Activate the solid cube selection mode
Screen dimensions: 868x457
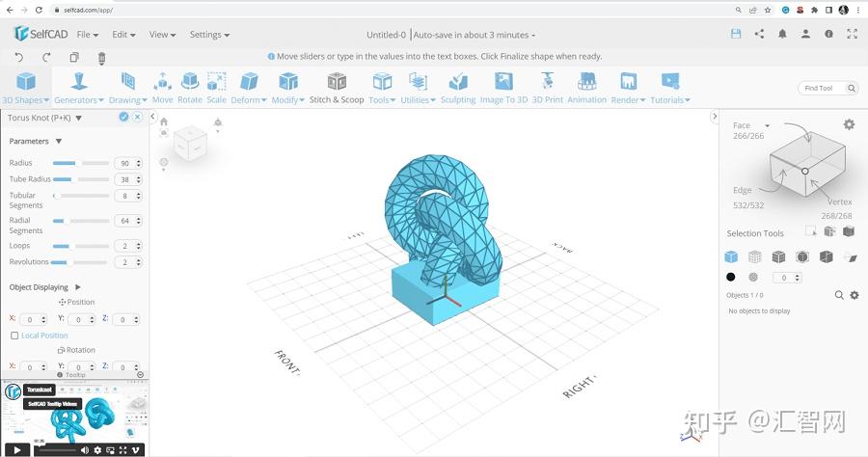731,256
